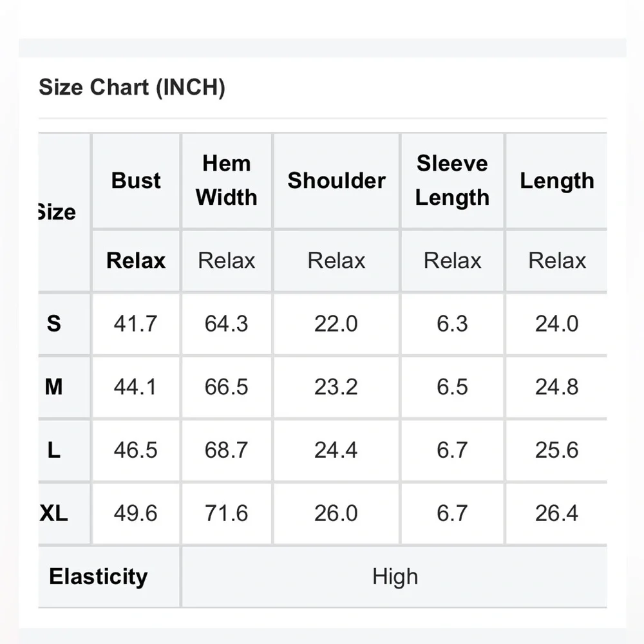Select bust value 49.6 for XL
644x644 pixels.
(135, 513)
